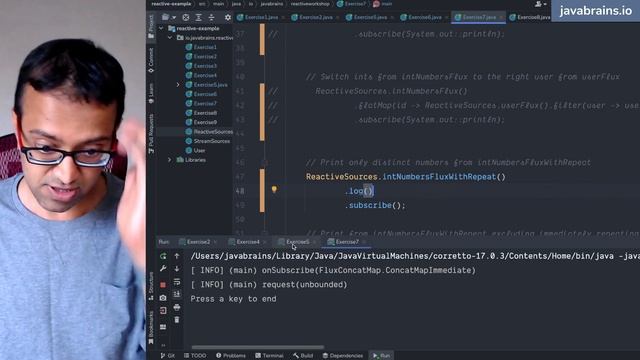Open the Dependencies tool window

click(343, 356)
